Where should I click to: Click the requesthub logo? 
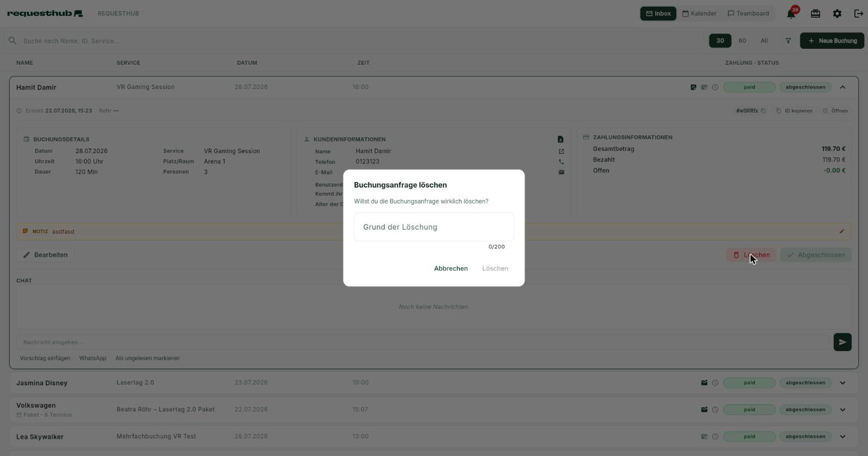click(45, 13)
